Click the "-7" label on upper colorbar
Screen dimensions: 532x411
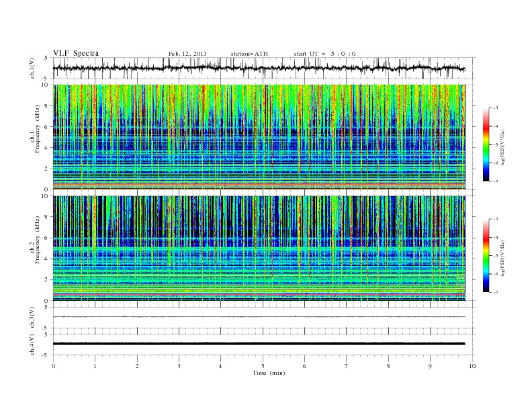click(496, 181)
